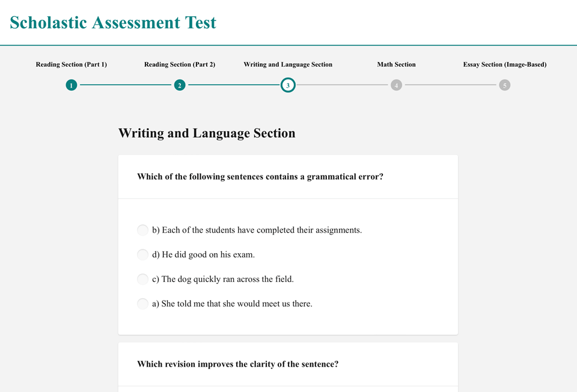Select Writing and Language Section step label

click(x=288, y=64)
